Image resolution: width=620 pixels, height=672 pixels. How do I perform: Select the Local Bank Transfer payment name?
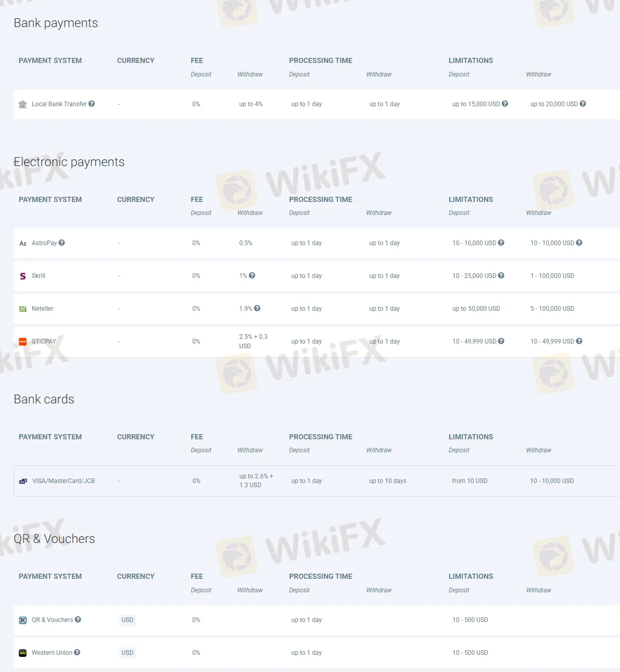click(59, 104)
